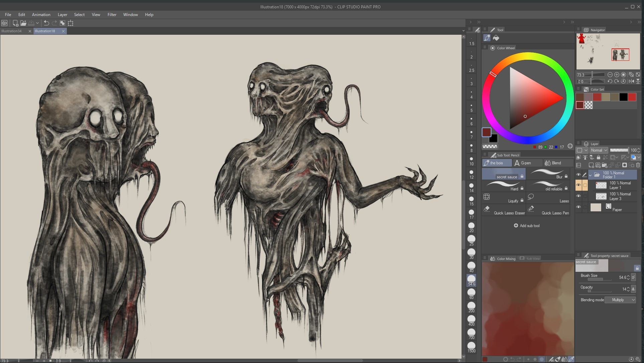Screen dimensions: 644x363
Task: Toggle visibility of Layer 1
Action: click(578, 185)
